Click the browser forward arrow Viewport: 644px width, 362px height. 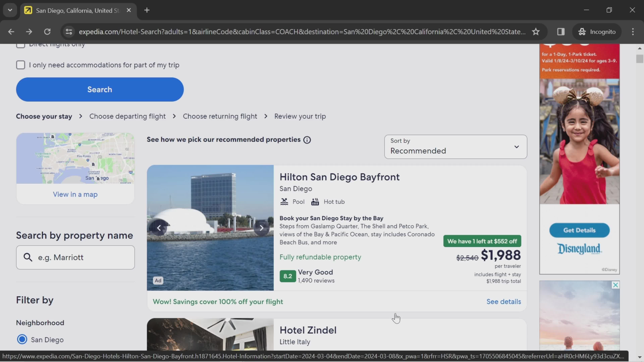tap(29, 32)
